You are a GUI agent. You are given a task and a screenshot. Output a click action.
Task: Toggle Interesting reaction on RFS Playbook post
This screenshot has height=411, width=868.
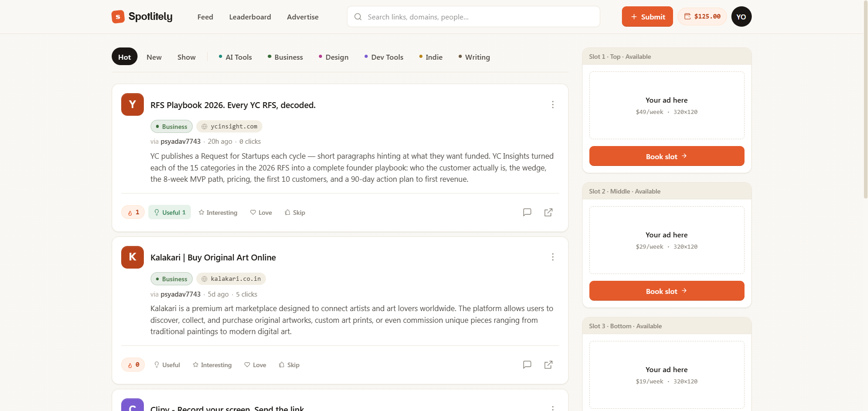(218, 213)
